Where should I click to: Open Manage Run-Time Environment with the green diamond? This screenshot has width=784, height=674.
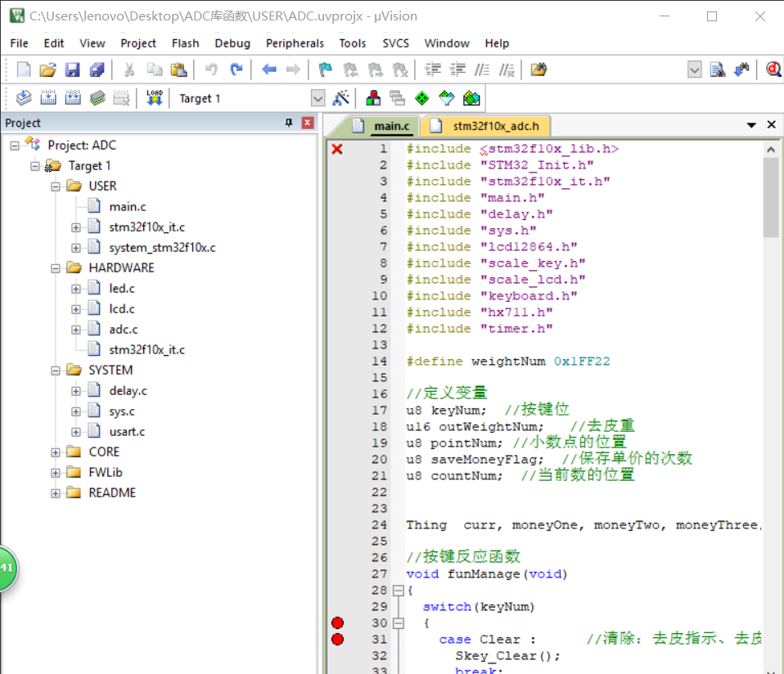(x=422, y=98)
